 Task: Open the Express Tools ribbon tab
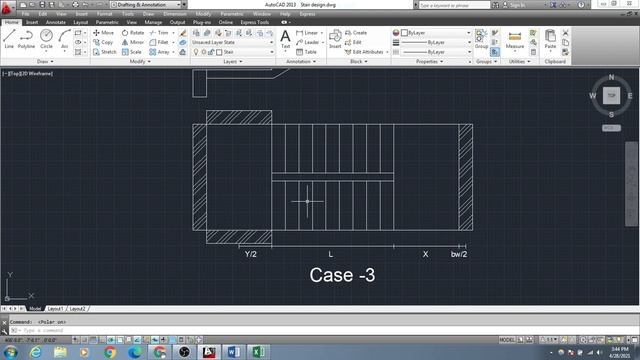[x=254, y=22]
